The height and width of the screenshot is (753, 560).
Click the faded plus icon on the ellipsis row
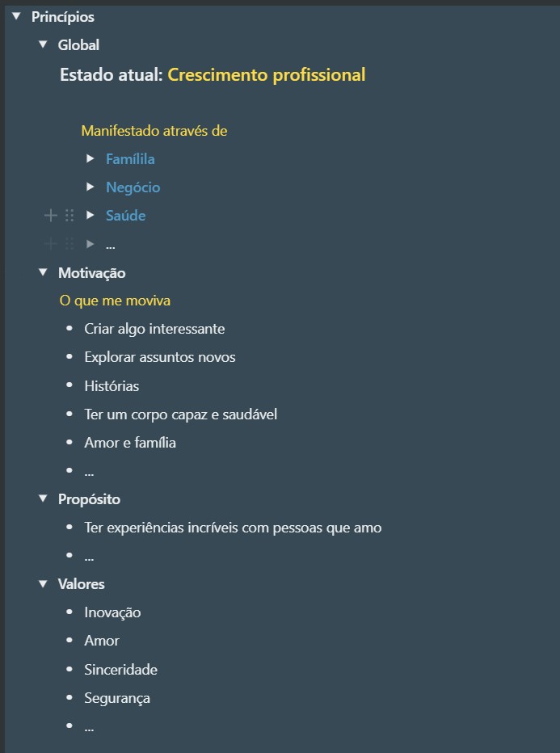[50, 244]
